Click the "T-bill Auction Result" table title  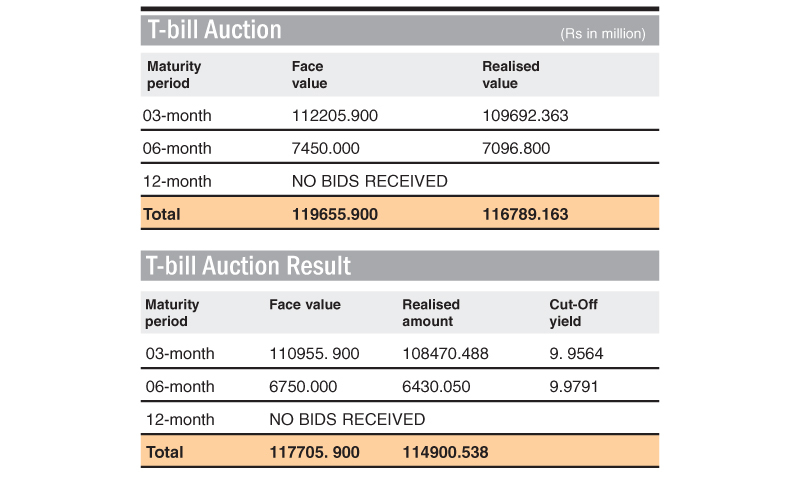(x=249, y=266)
